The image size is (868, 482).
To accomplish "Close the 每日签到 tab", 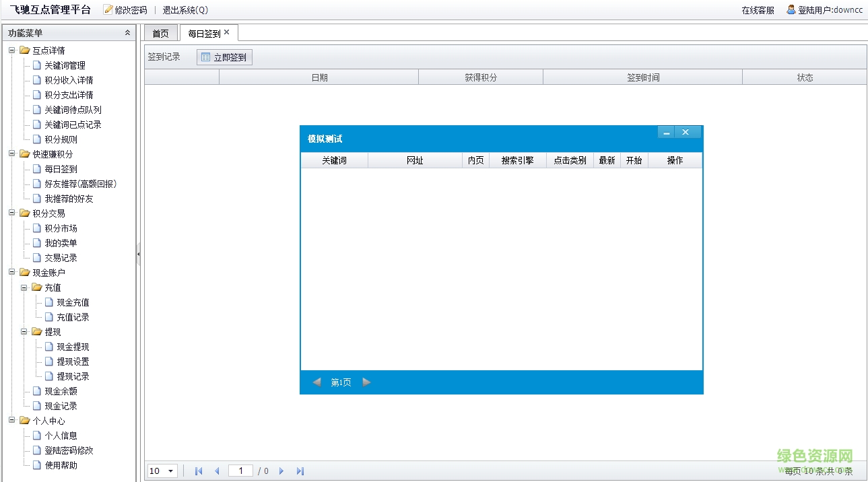I will click(x=227, y=32).
